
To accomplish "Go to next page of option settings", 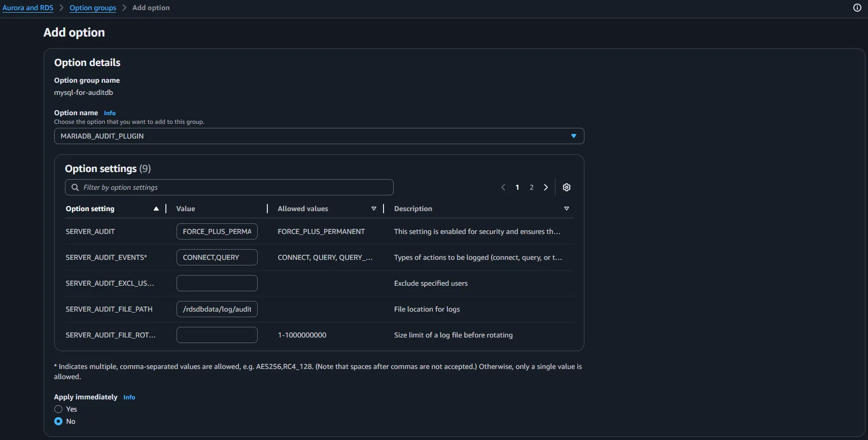I will coord(546,187).
